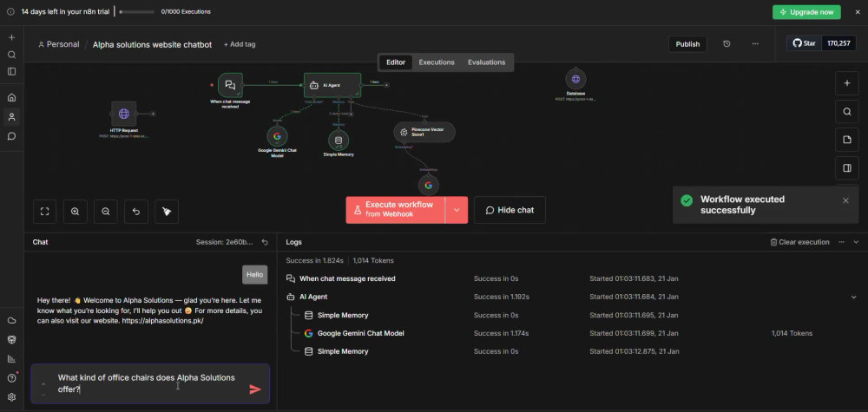Select previous chat message arrow in input
Screen dimensions: 868x412
pos(43,383)
